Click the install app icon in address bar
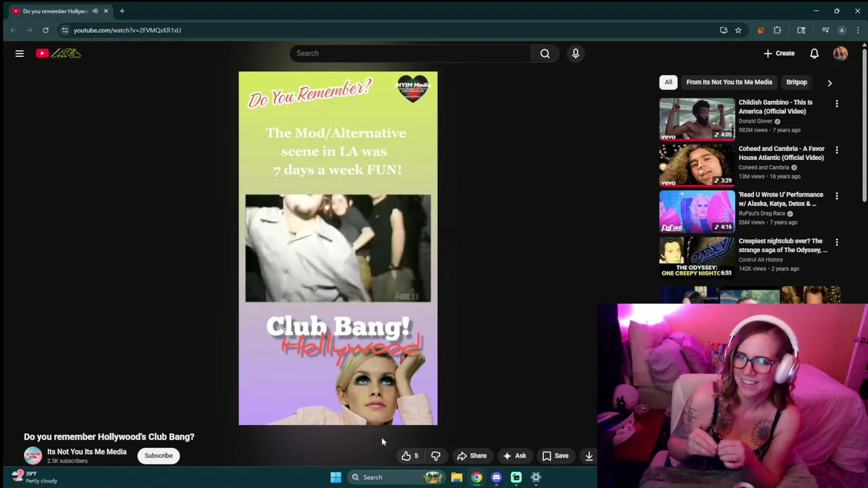 tap(724, 30)
